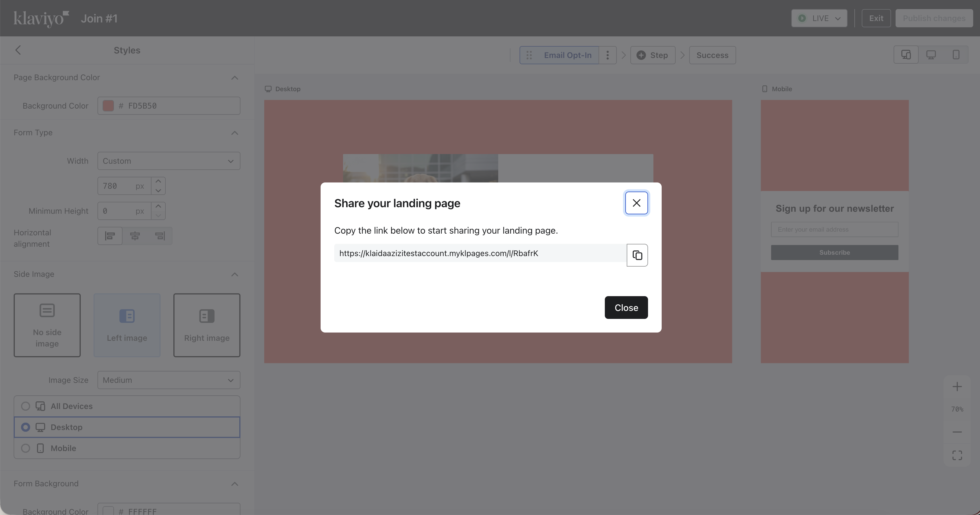Select the Mobile radio option
The width and height of the screenshot is (980, 515).
click(26, 448)
